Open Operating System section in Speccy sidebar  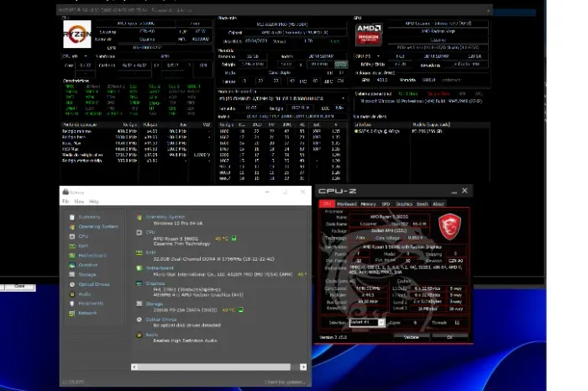coord(98,227)
